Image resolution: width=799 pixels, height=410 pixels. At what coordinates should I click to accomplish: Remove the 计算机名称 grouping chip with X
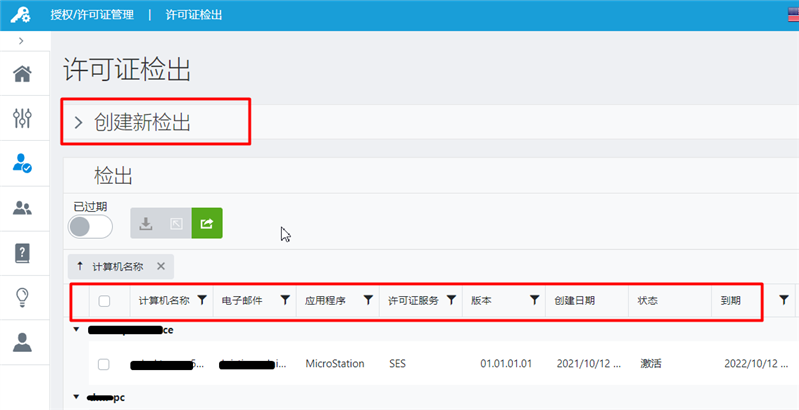pos(161,266)
